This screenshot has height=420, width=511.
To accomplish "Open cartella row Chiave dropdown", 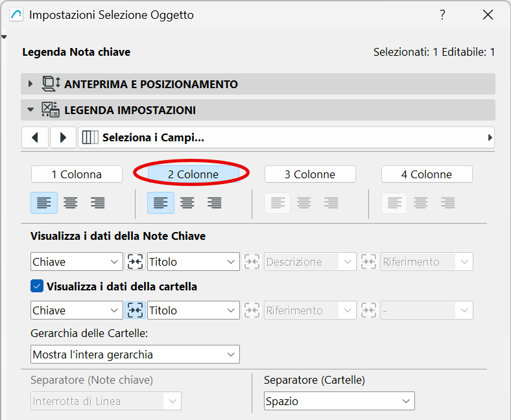I will pyautogui.click(x=77, y=310).
